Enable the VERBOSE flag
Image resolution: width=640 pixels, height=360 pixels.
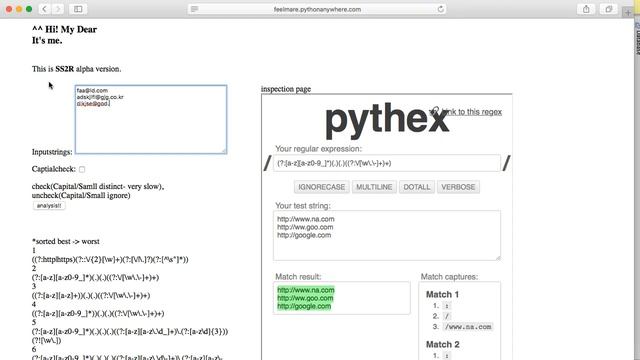point(458,187)
